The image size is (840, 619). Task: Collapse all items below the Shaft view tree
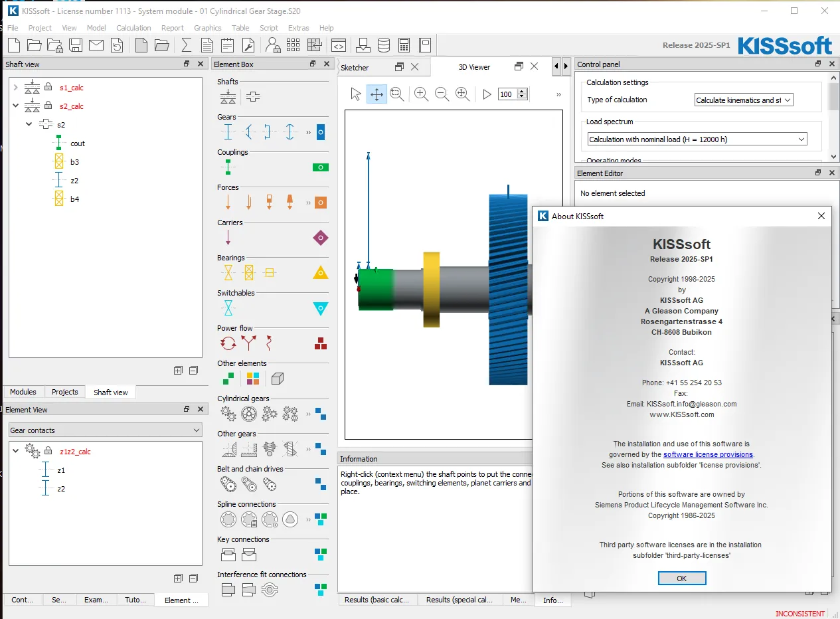coord(193,371)
